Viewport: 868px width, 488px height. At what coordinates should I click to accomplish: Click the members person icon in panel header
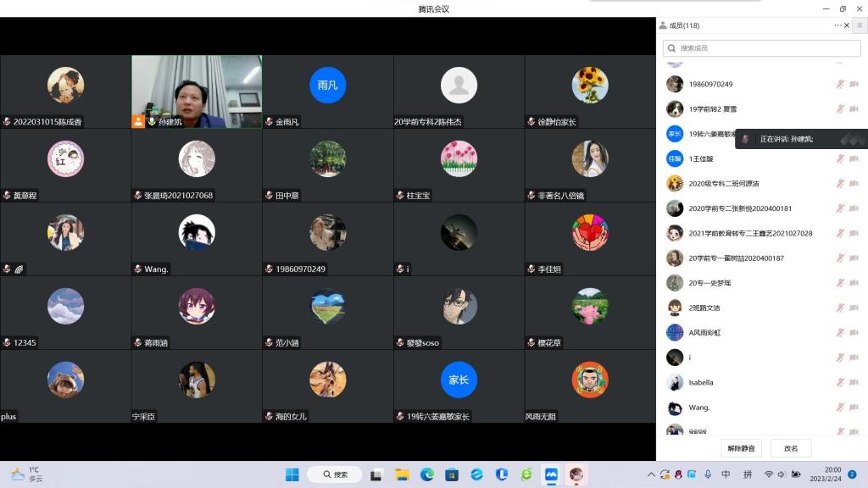[663, 25]
